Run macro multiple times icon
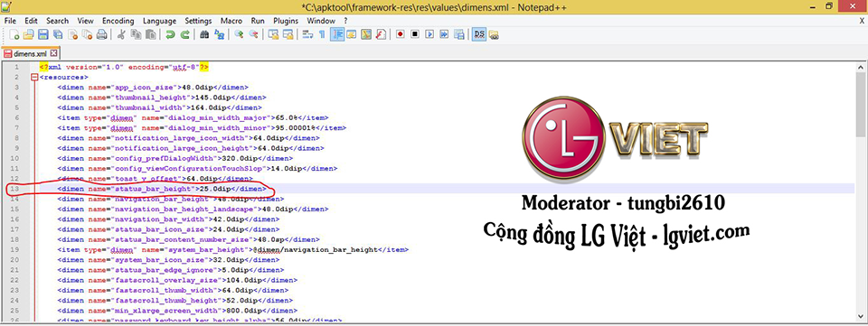 tap(444, 34)
